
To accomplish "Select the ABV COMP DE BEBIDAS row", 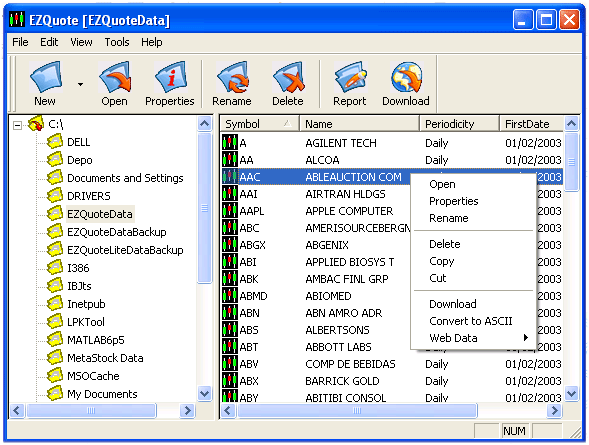I will click(x=392, y=364).
